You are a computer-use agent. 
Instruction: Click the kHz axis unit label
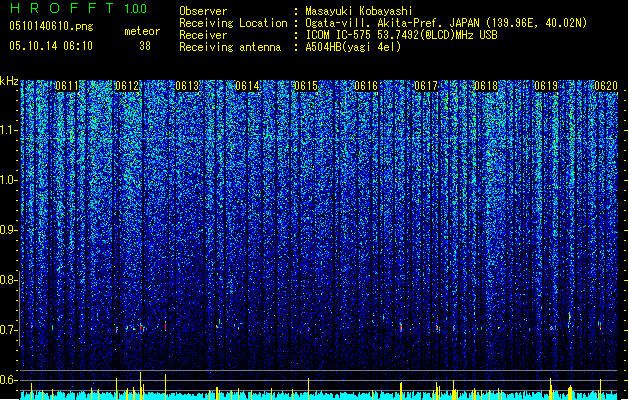point(9,81)
